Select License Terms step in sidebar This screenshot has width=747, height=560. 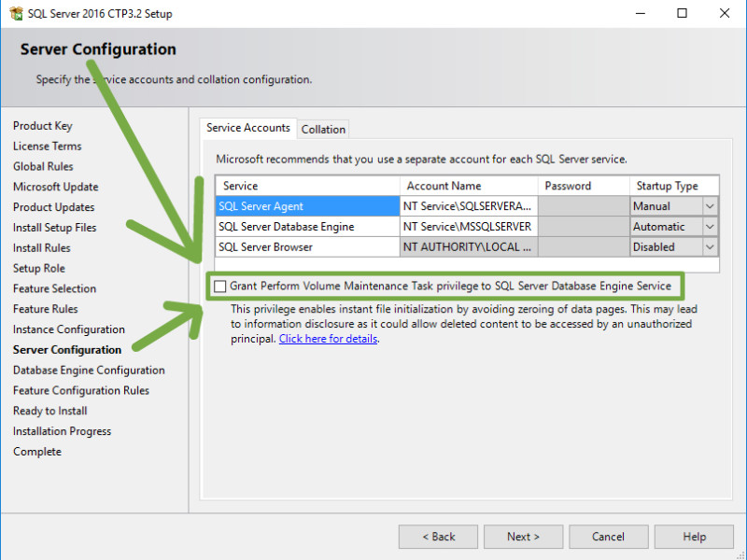(48, 147)
